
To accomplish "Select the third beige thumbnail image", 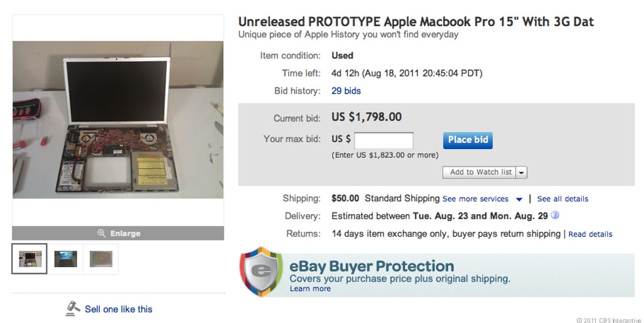I will coord(100,259).
